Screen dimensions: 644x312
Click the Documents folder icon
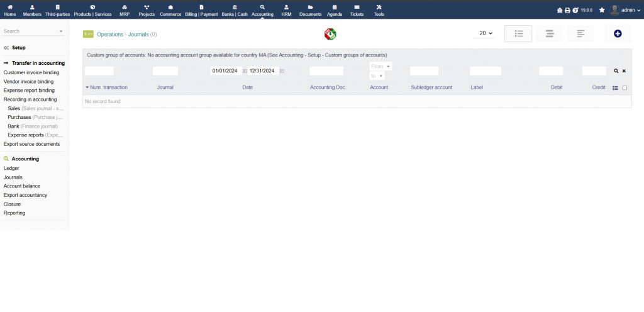pyautogui.click(x=311, y=7)
